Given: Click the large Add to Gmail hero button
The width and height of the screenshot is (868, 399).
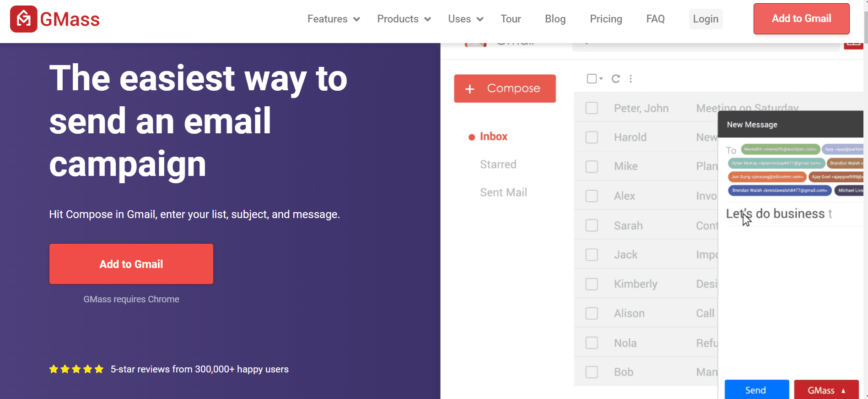Looking at the screenshot, I should pos(131,264).
